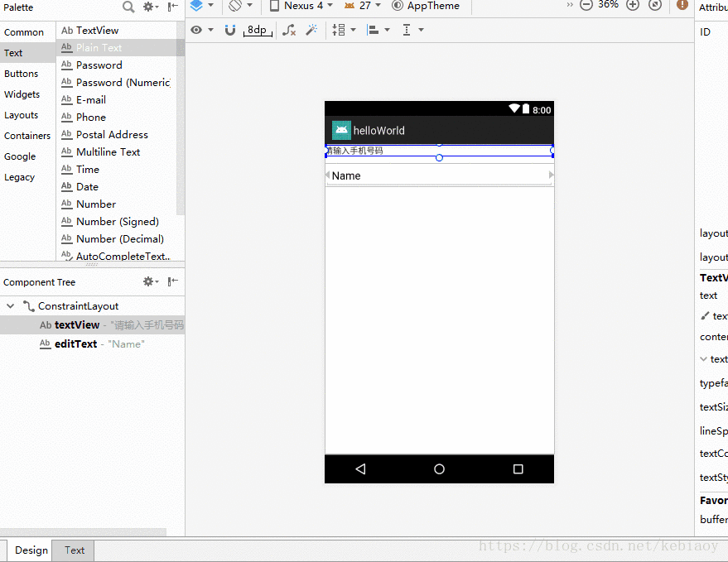The width and height of the screenshot is (728, 562).
Task: Toggle view options eye icon
Action: 201,30
